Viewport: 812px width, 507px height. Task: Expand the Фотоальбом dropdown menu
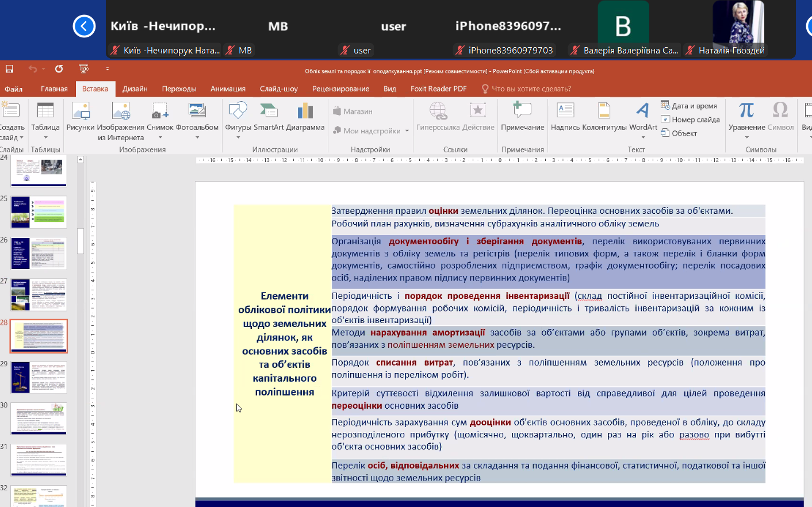click(197, 137)
